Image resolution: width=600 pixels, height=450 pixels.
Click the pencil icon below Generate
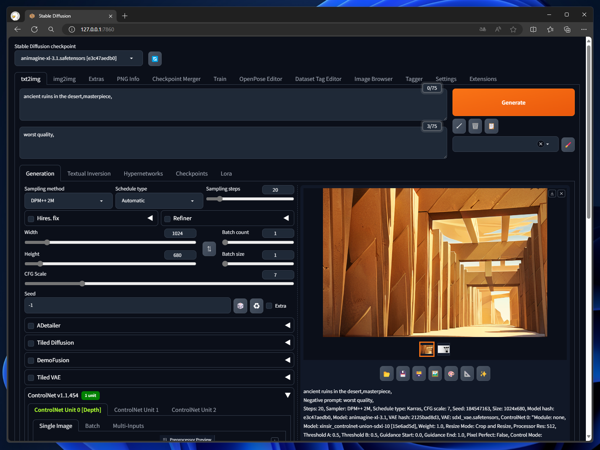point(459,126)
